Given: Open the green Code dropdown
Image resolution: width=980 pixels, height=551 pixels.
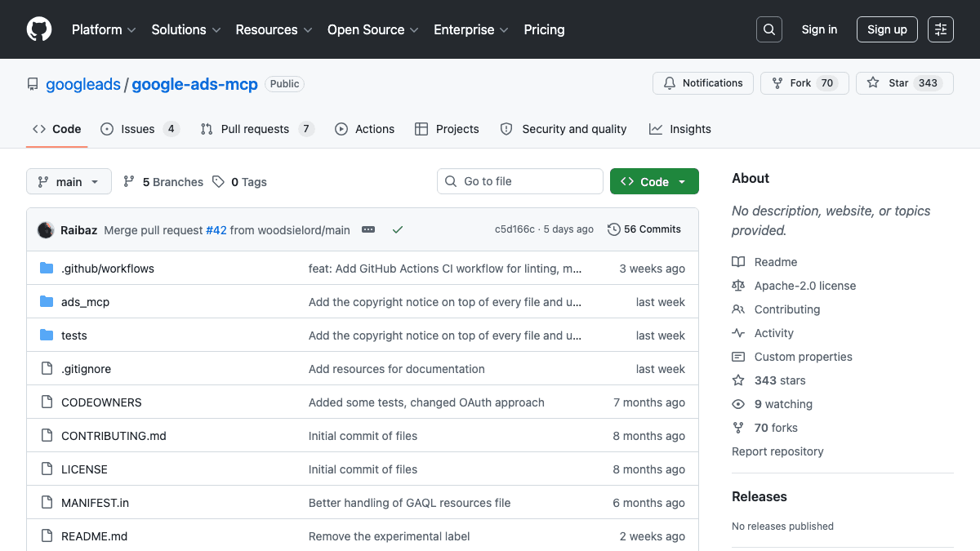Looking at the screenshot, I should (x=654, y=181).
